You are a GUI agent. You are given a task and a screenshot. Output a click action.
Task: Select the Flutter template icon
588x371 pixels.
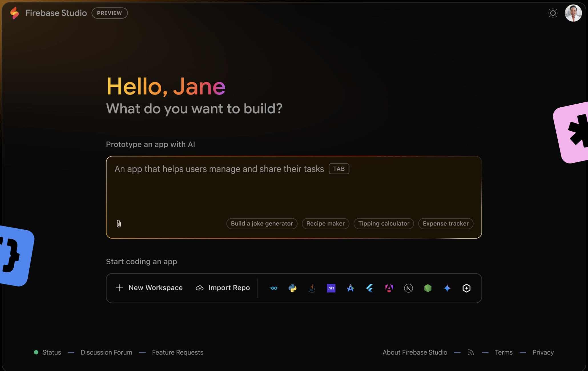(x=370, y=288)
